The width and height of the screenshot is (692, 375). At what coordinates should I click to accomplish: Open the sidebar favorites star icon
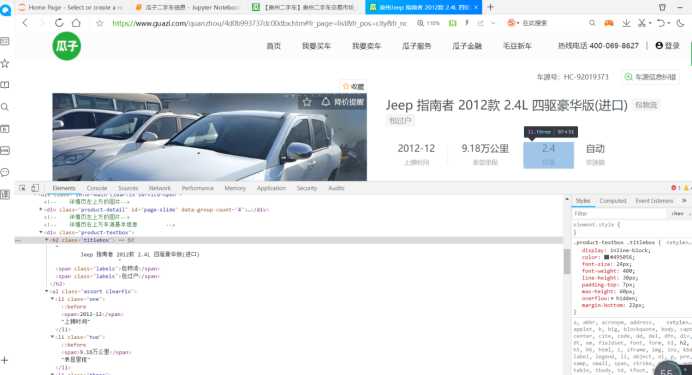tap(5, 64)
